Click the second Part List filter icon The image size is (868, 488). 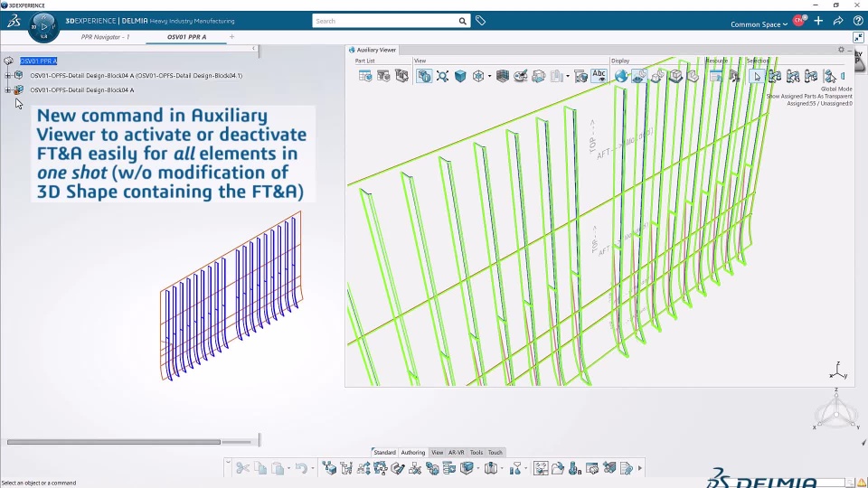click(383, 76)
